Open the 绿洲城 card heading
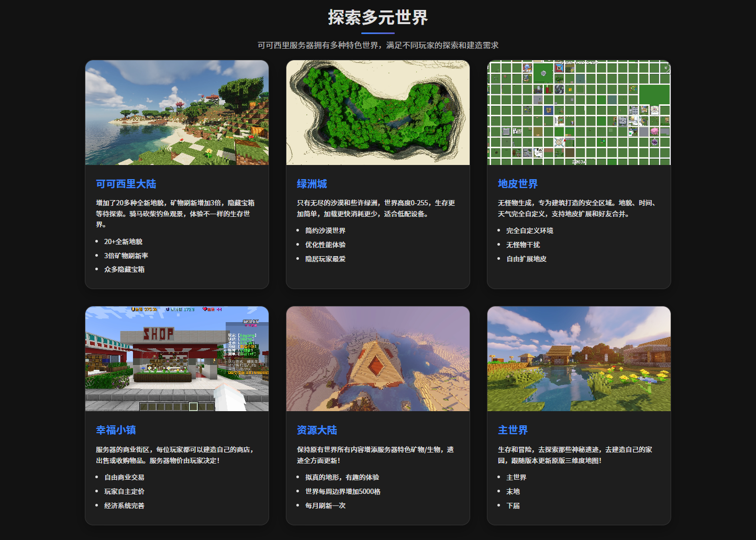The height and width of the screenshot is (540, 756). [312, 184]
